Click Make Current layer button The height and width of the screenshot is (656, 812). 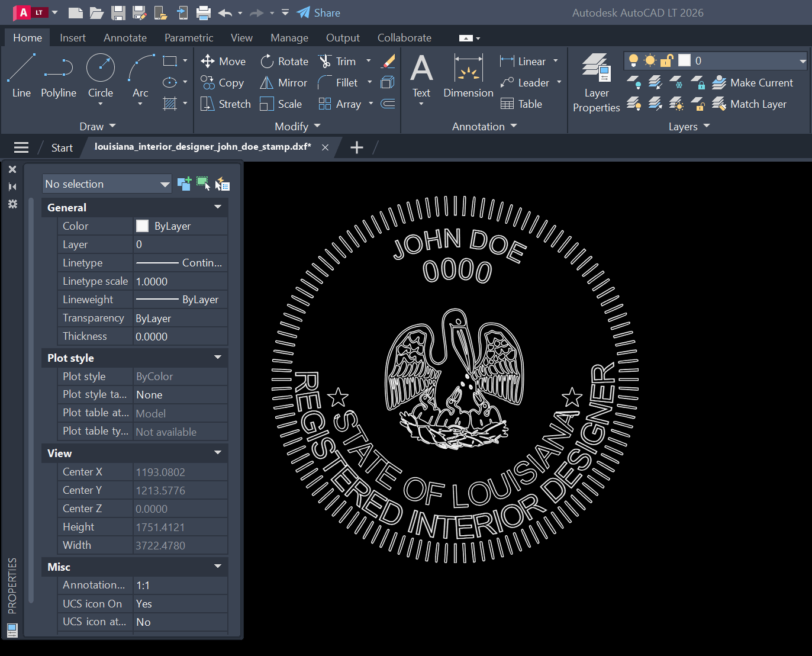click(752, 82)
